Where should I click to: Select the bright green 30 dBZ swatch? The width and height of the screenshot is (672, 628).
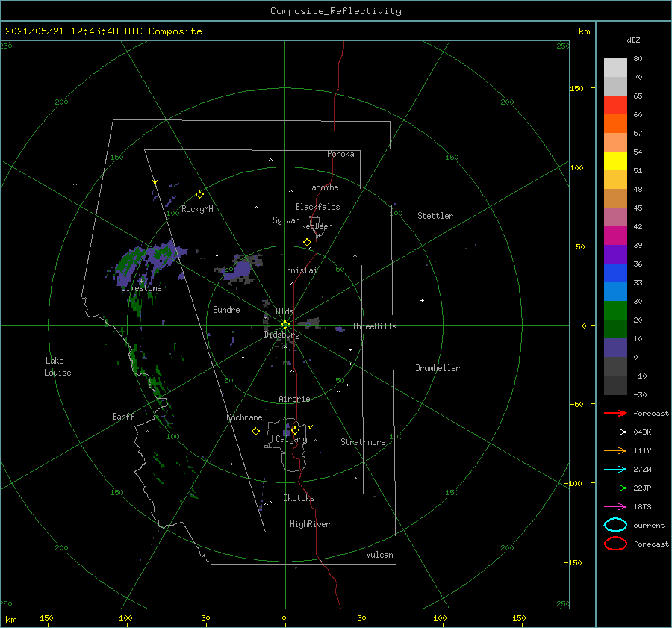615,310
